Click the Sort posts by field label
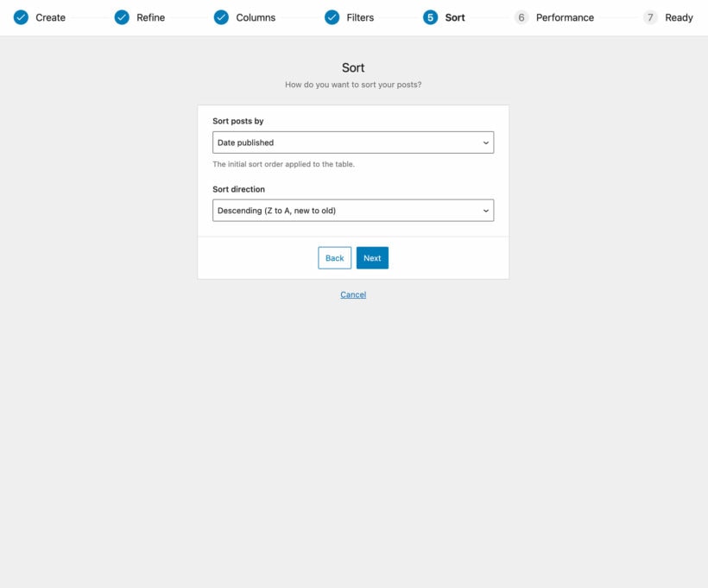The image size is (708, 588). pos(238,121)
